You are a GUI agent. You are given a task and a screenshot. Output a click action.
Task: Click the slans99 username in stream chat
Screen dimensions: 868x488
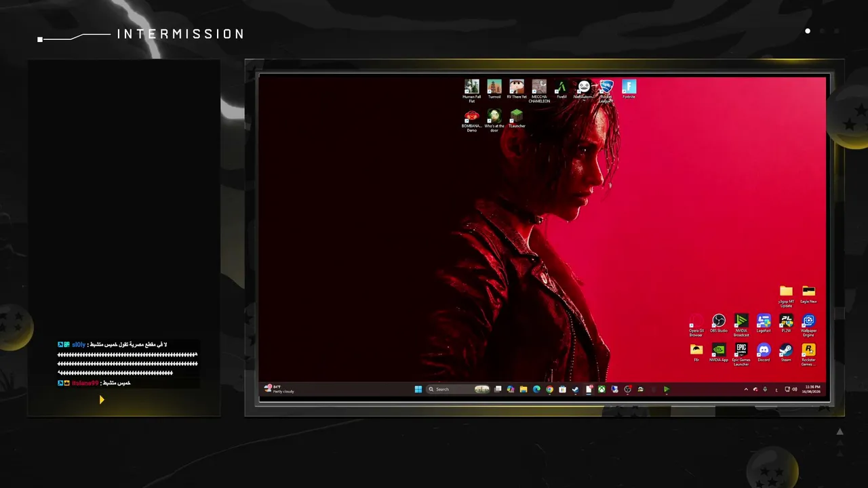[85, 383]
